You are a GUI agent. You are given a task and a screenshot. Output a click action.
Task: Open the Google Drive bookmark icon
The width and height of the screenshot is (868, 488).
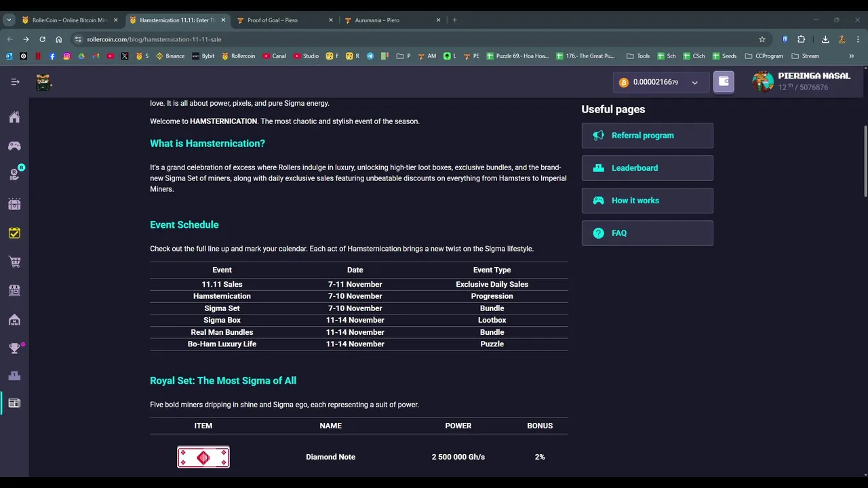[81, 56]
